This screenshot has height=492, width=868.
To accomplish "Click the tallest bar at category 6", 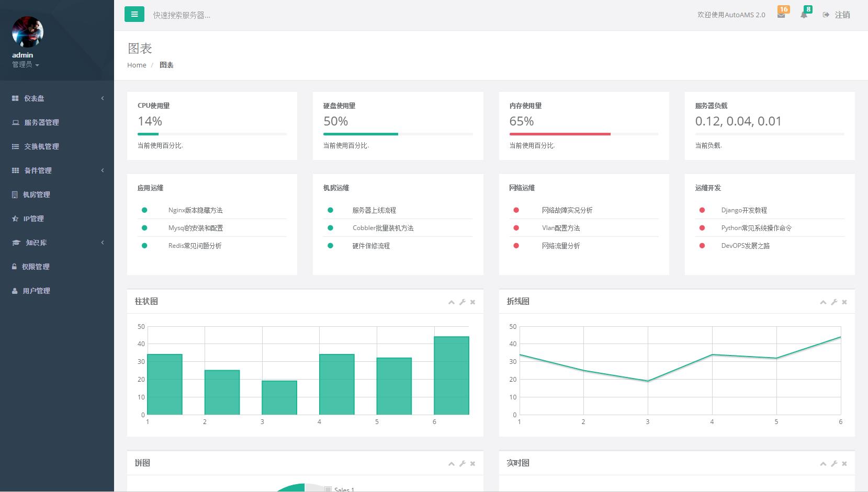I will (x=452, y=375).
